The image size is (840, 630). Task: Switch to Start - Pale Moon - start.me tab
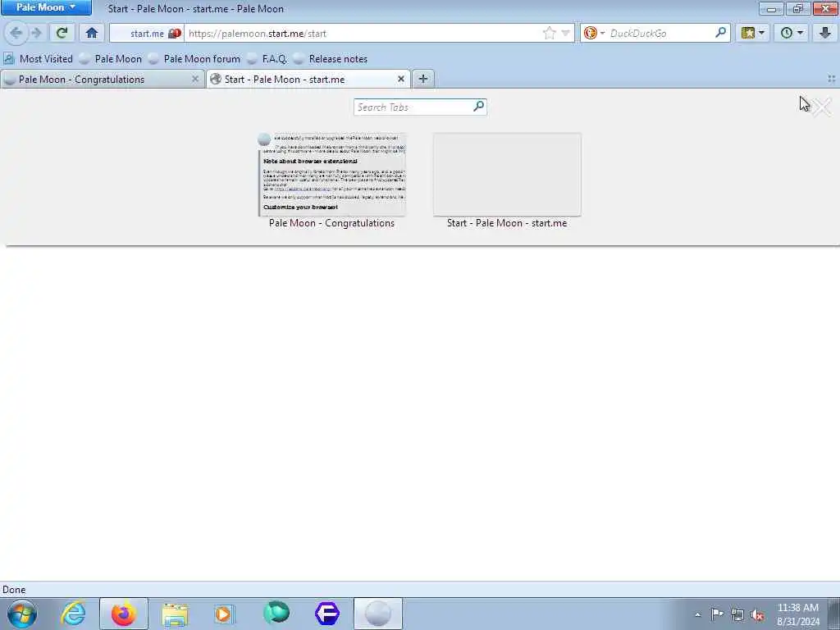tap(303, 80)
